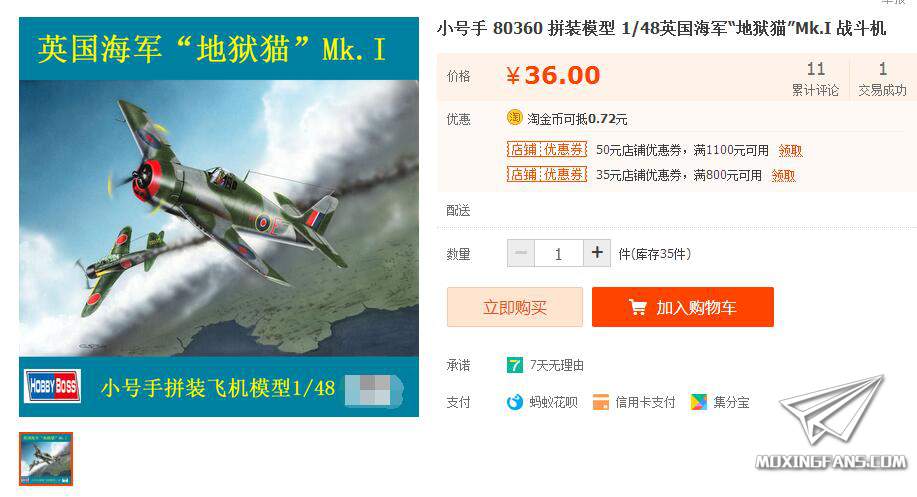Open the 1 交易成功 transactions tab

point(882,79)
